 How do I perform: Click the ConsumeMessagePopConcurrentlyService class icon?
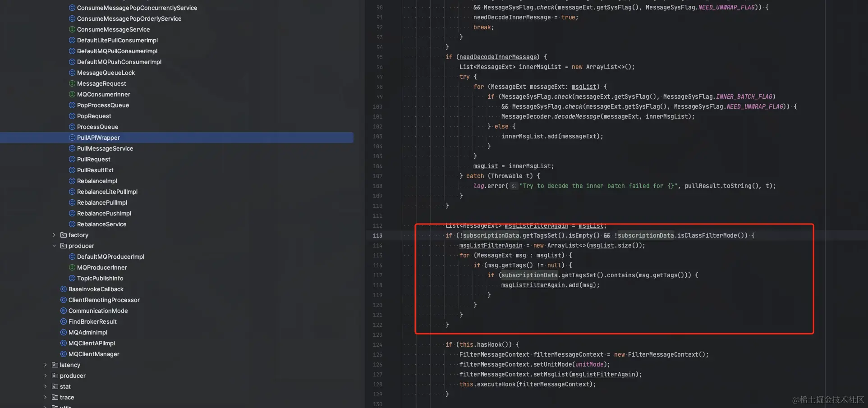[72, 8]
